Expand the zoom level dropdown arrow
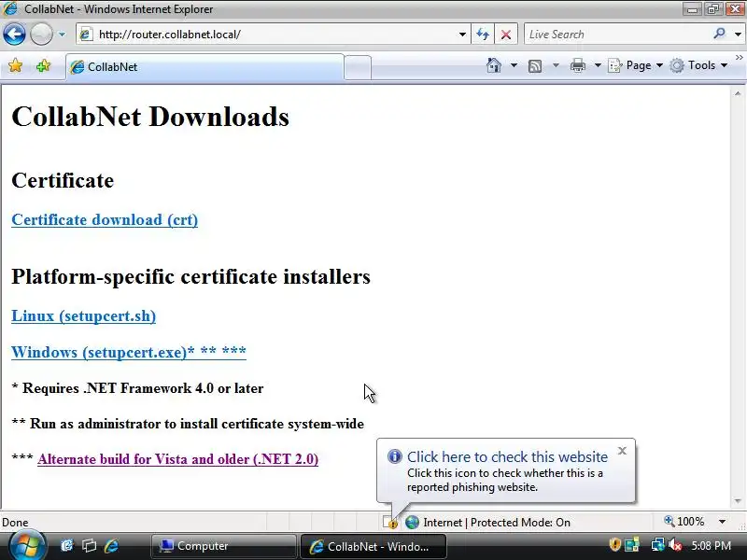The image size is (747, 560). (722, 522)
